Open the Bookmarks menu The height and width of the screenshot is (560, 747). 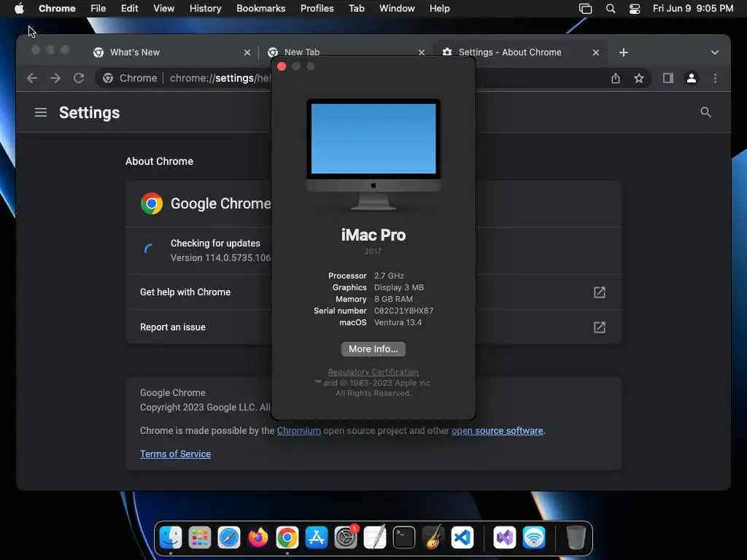260,9
